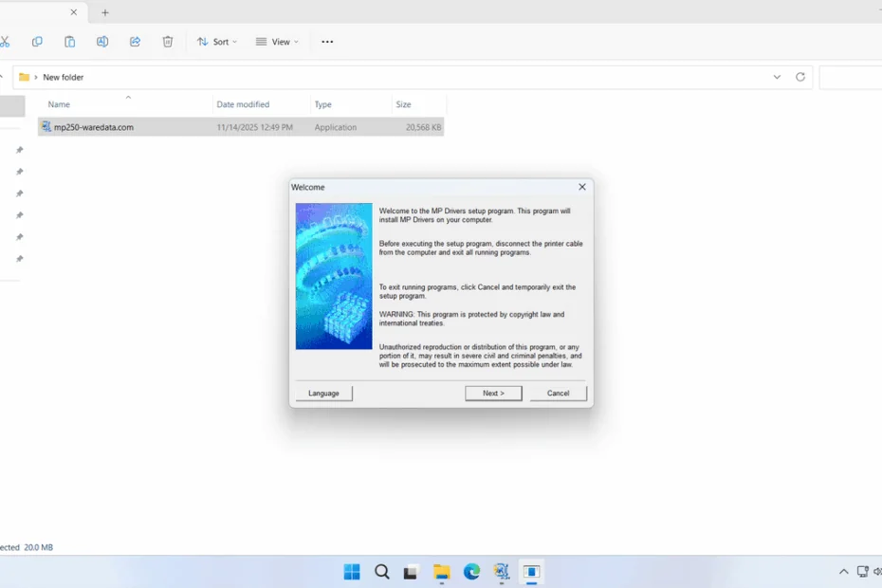
Task: Expand the address bar history chevron
Action: [777, 77]
